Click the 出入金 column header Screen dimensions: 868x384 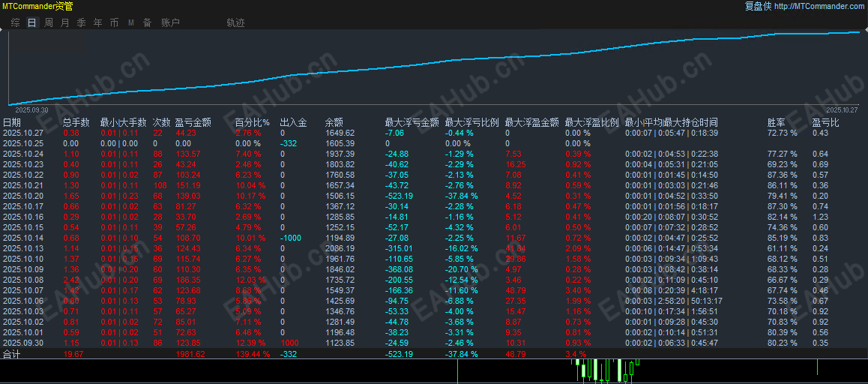point(294,122)
